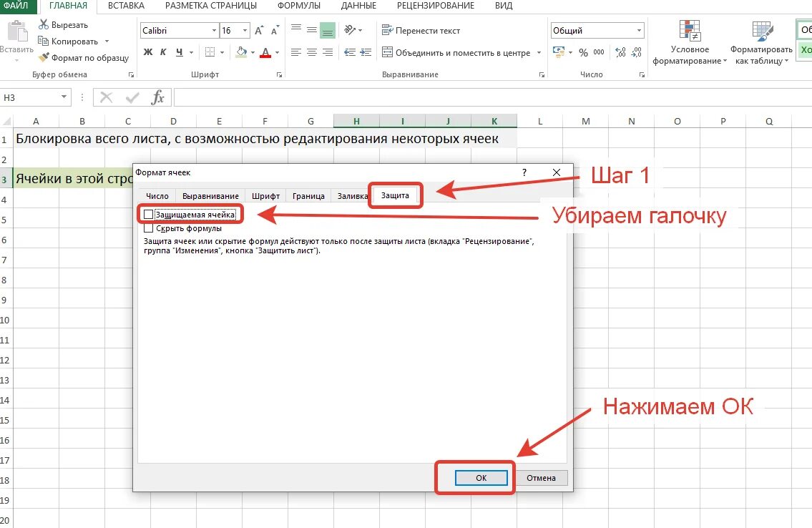Image resolution: width=812 pixels, height=528 pixels.
Task: Select Format Painter (Формат по образцу)
Action: (84, 57)
